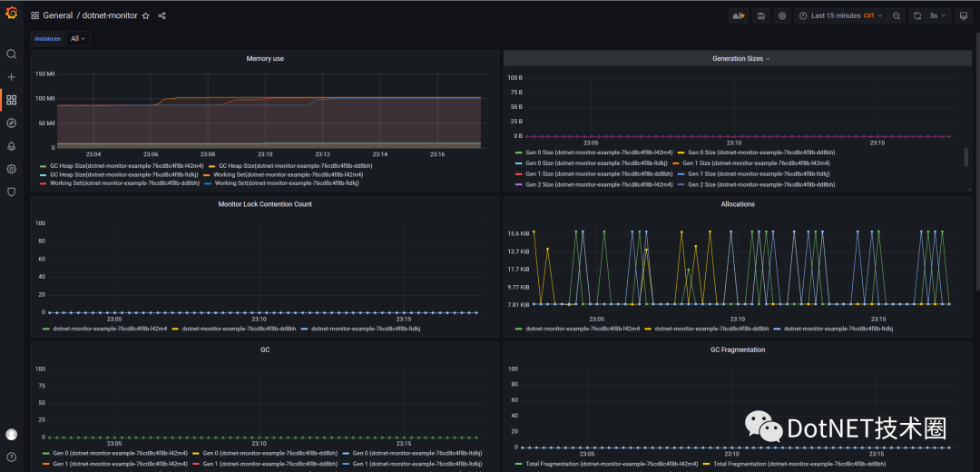980x472 pixels.
Task: Click the dashboards grid icon before General
Action: click(x=35, y=15)
